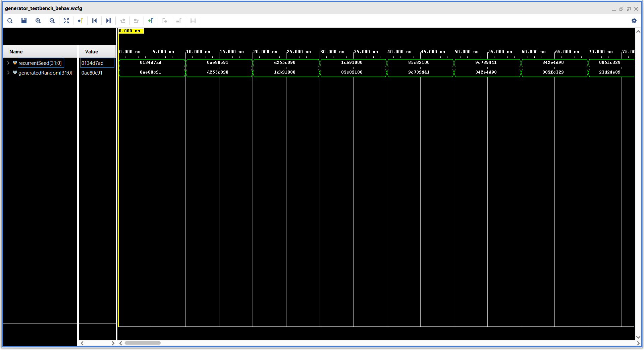The height and width of the screenshot is (350, 644).
Task: Click vertical scroll down arrow
Action: pos(638,337)
